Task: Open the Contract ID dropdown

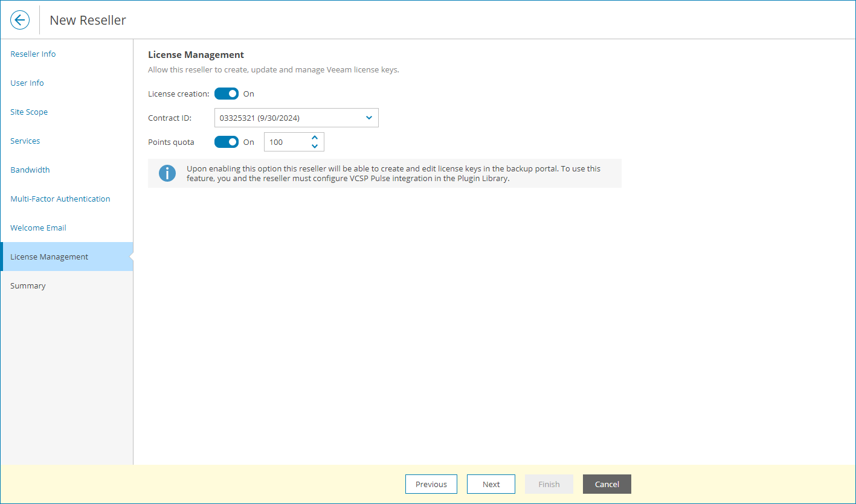Action: pos(369,118)
